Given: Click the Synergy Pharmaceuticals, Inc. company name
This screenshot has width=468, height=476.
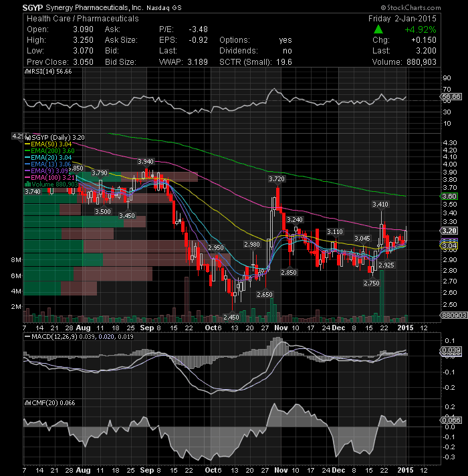Looking at the screenshot, I should click(x=94, y=7).
